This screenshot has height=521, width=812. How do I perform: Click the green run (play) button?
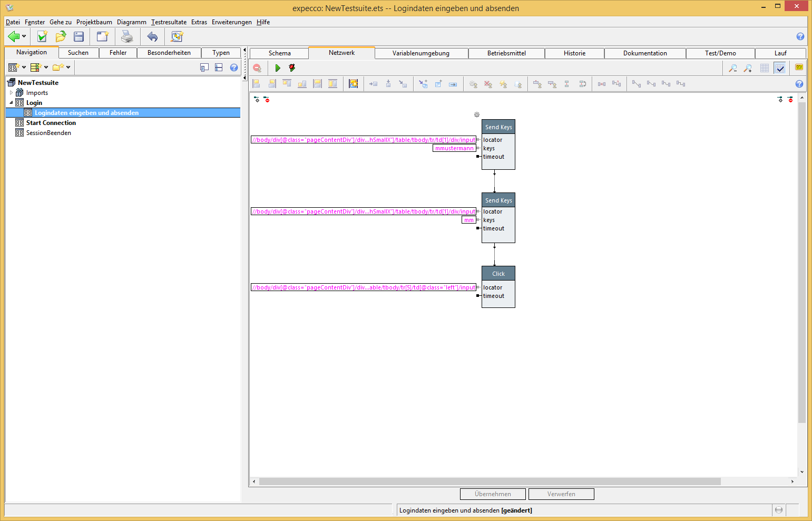pyautogui.click(x=278, y=68)
